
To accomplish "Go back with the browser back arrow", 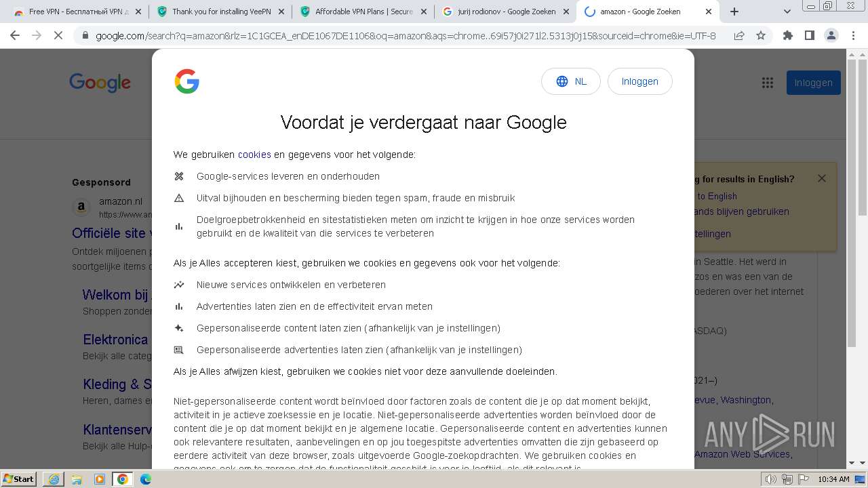I will click(15, 35).
